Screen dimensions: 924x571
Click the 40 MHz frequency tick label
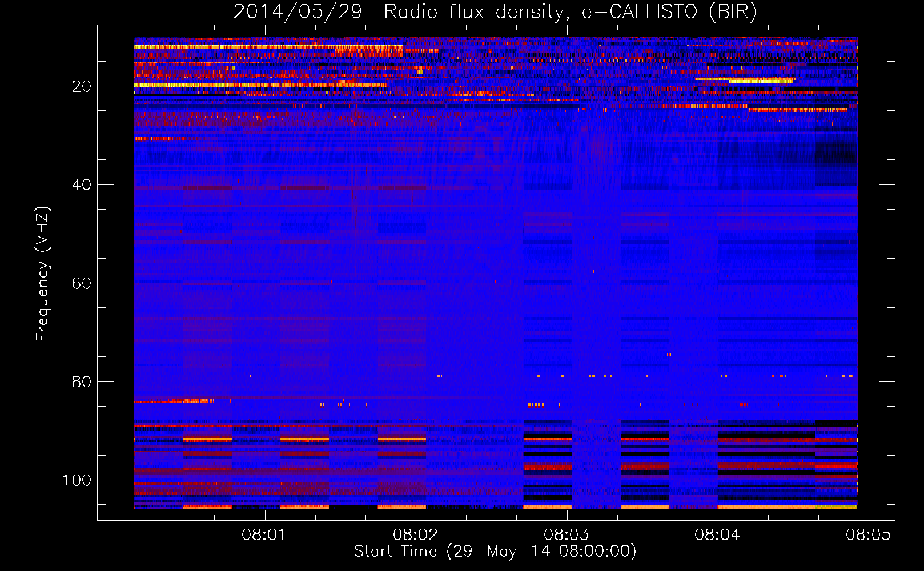[x=82, y=185]
